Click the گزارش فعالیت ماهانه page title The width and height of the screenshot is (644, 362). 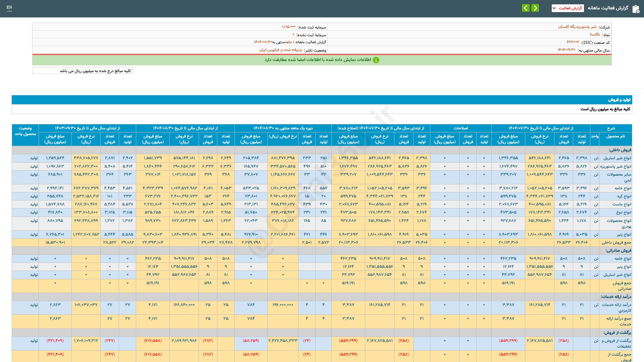tap(608, 8)
